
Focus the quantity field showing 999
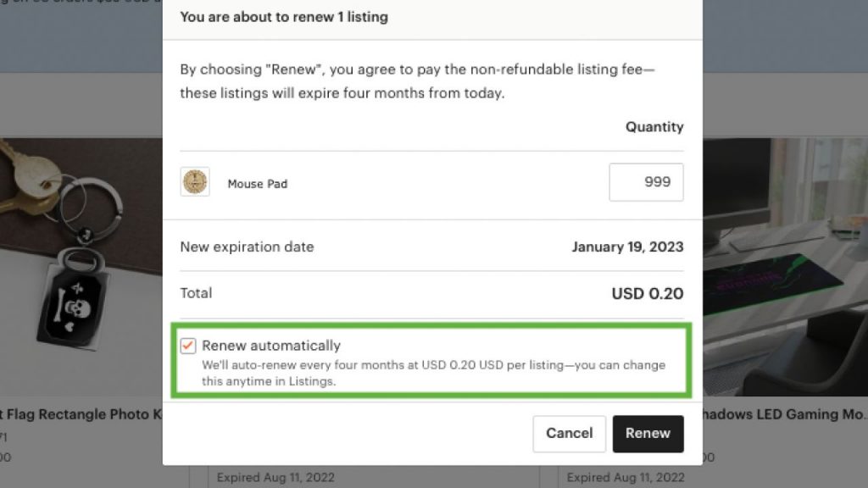[x=646, y=182]
